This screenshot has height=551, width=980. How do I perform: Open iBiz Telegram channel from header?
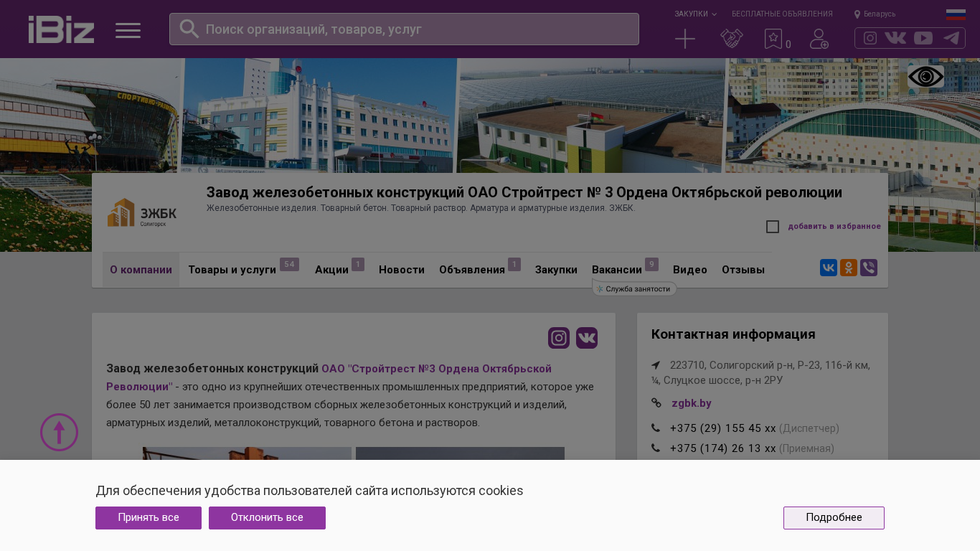pos(951,38)
